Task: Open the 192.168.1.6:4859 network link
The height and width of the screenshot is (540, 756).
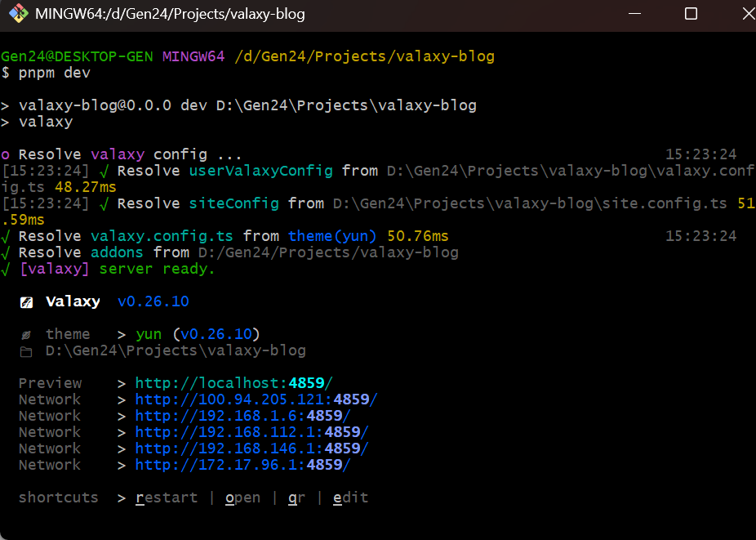Action: (242, 416)
